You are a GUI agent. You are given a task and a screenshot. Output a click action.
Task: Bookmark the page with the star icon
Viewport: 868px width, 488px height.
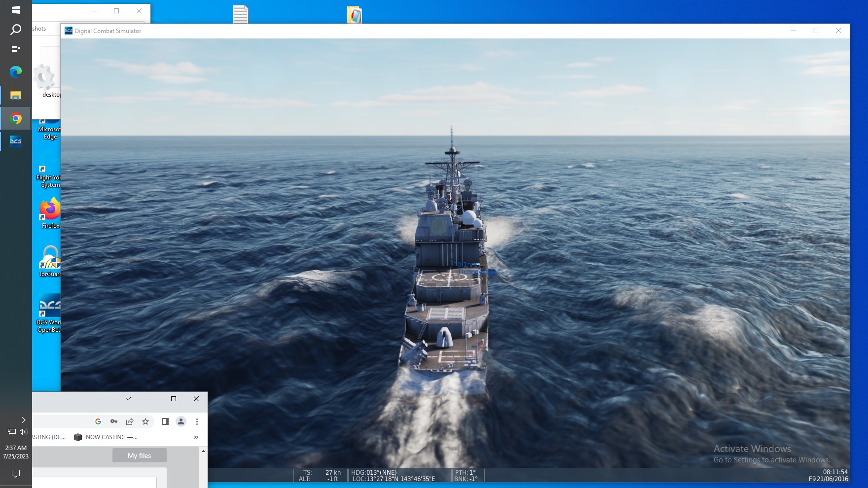[x=145, y=421]
